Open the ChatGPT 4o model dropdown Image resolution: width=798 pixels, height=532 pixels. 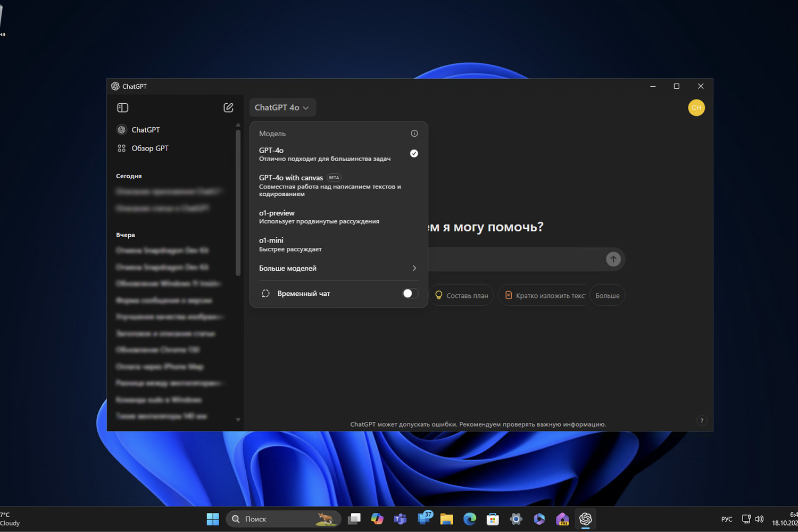click(x=282, y=107)
